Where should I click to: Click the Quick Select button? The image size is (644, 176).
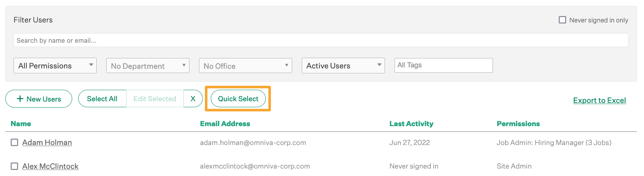(x=238, y=99)
